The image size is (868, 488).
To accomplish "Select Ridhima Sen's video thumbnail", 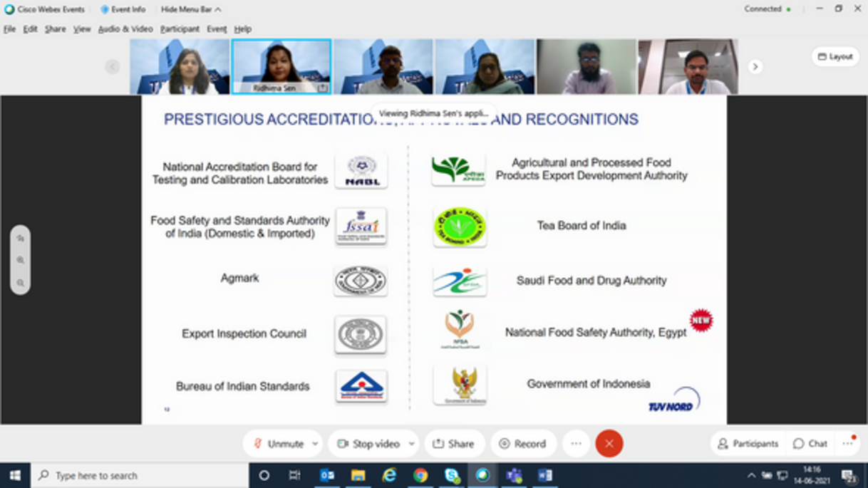I will (x=281, y=66).
